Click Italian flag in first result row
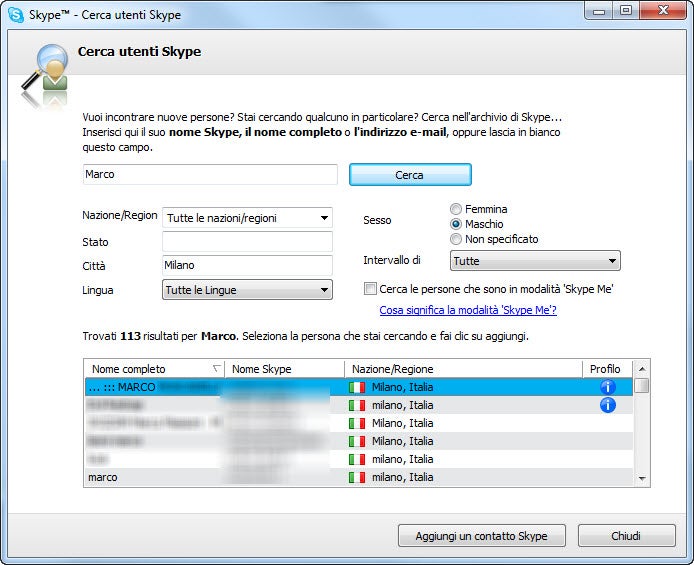This screenshot has width=694, height=565. (x=357, y=387)
